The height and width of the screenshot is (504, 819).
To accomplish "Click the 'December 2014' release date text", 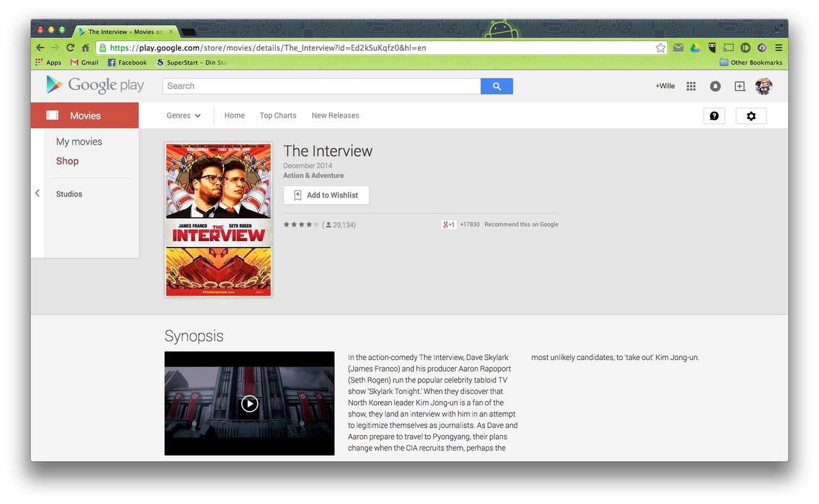I will coord(308,166).
